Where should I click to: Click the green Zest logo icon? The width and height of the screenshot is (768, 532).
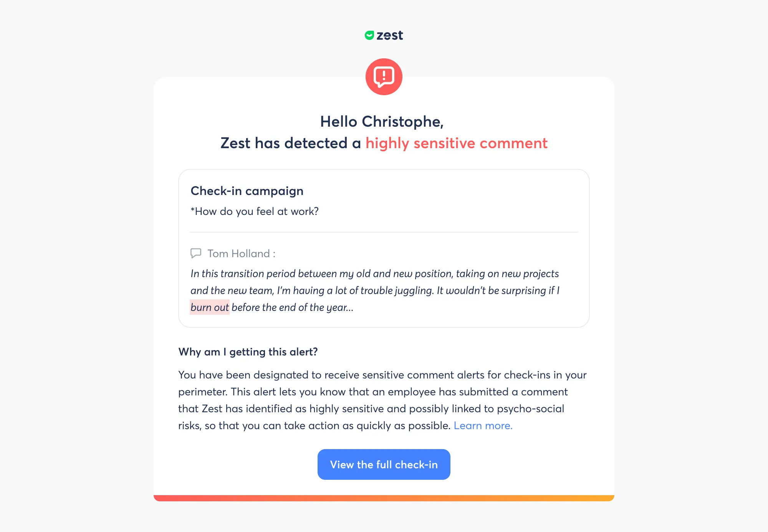click(x=369, y=35)
